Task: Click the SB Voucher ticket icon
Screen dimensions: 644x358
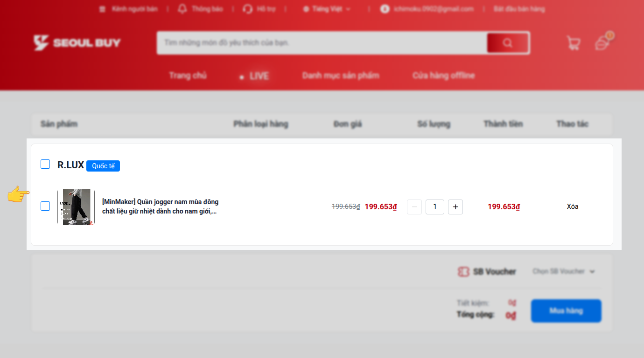Action: (463, 272)
